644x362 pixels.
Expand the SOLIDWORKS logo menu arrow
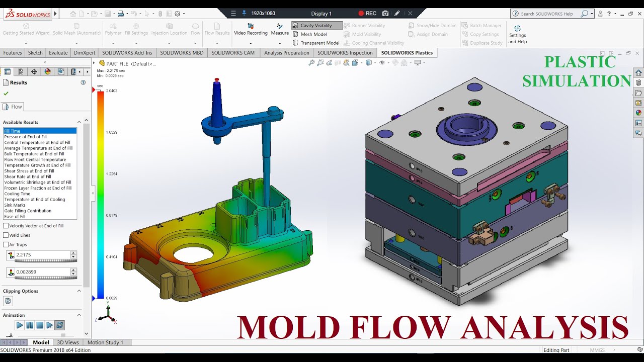55,14
